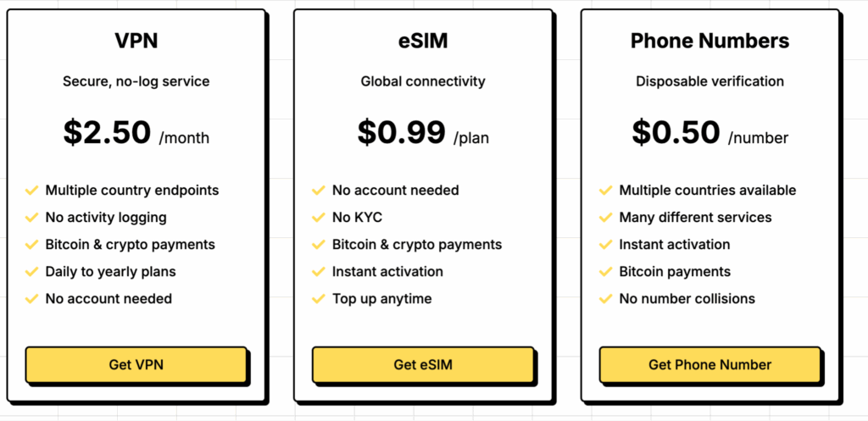Click the VPN card heading
Image resolution: width=868 pixels, height=421 pixels.
point(136,41)
